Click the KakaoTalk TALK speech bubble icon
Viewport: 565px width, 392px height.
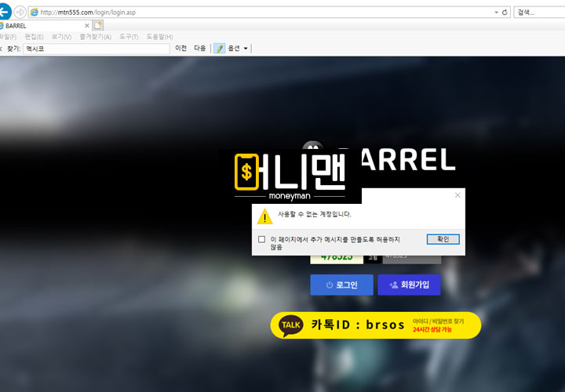291,325
